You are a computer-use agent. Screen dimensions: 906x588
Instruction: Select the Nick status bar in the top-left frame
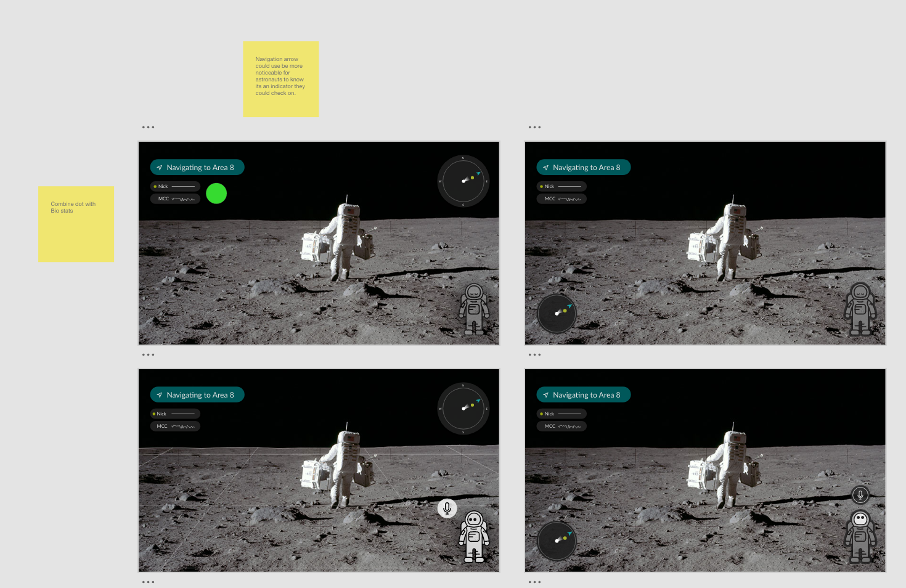(175, 186)
